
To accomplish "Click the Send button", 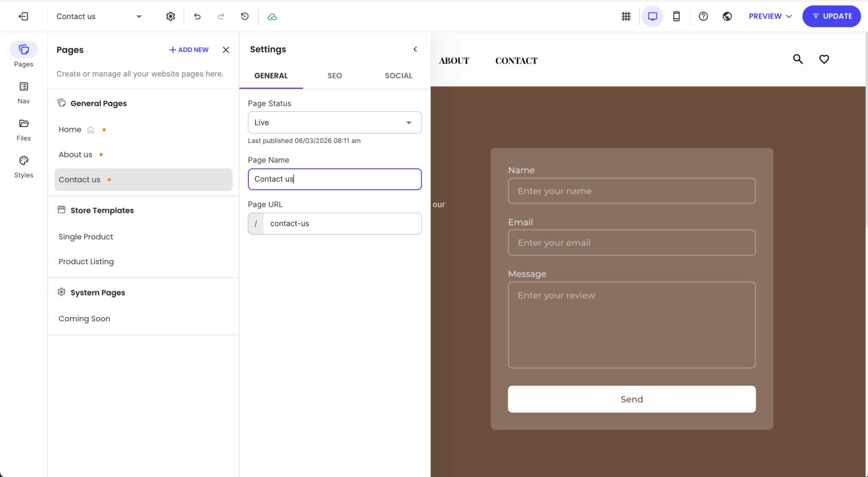I will pos(632,399).
